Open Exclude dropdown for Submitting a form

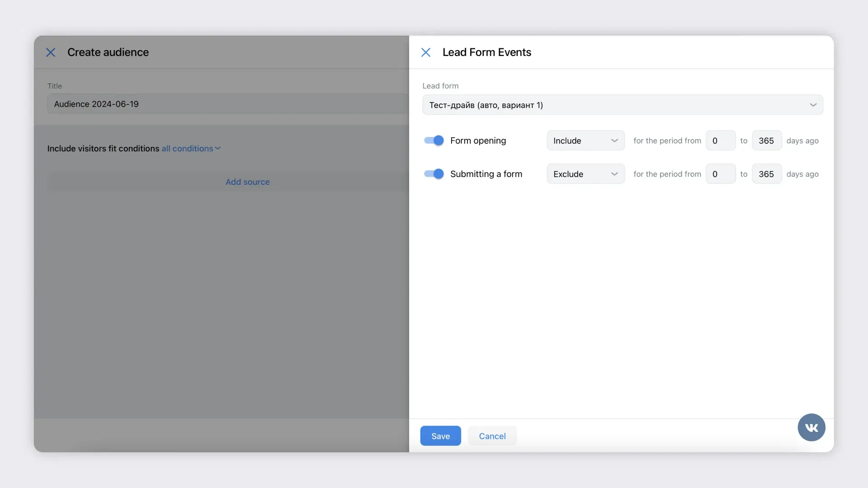(x=585, y=174)
